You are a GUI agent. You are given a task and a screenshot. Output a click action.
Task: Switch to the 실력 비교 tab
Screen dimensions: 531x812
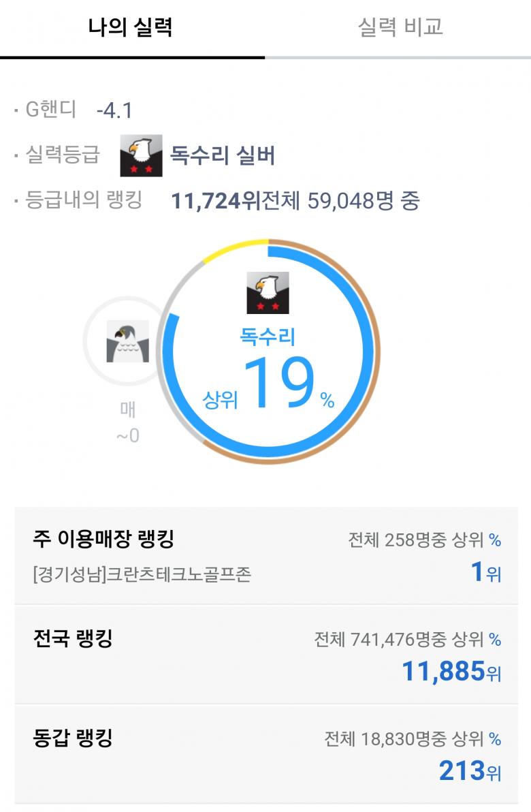tap(400, 27)
